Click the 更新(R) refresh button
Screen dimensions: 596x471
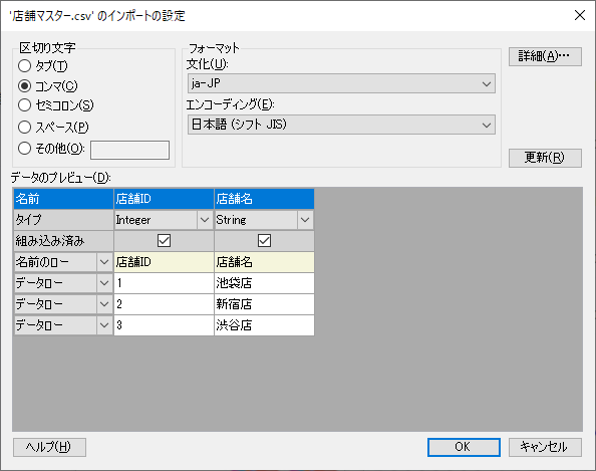tap(545, 158)
